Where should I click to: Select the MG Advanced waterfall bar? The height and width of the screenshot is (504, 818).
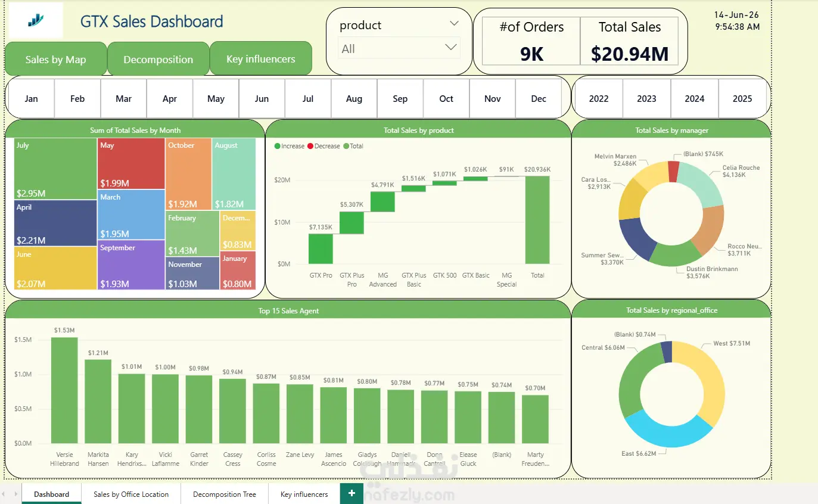[383, 201]
